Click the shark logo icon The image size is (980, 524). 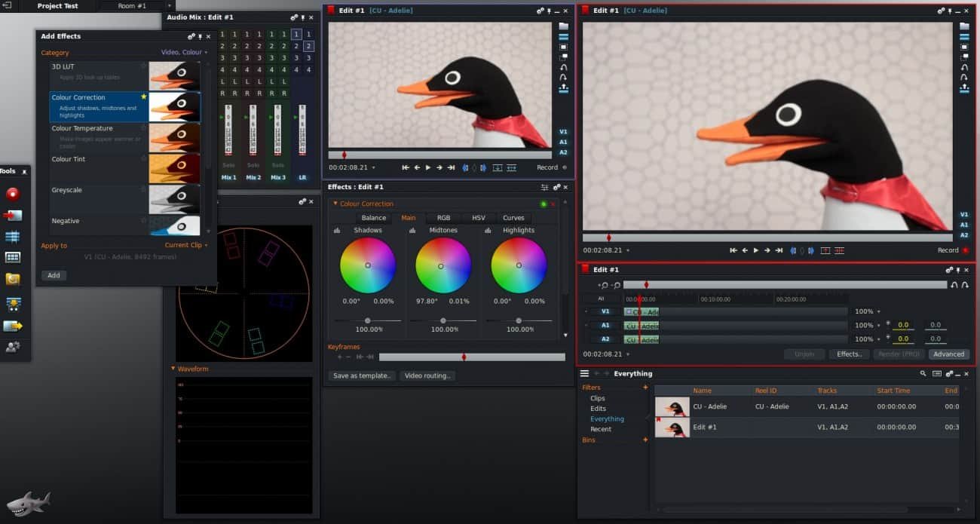pyautogui.click(x=29, y=503)
